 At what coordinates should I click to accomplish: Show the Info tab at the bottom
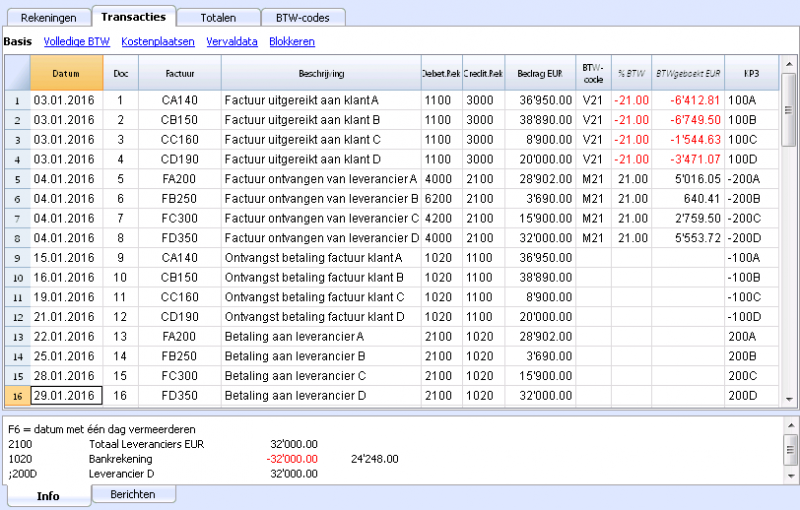48,496
